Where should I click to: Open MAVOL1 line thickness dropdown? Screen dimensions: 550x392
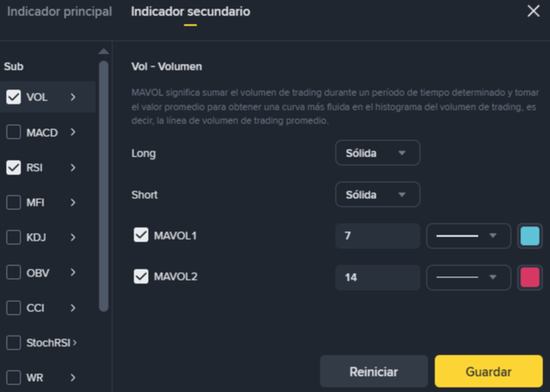(x=468, y=236)
